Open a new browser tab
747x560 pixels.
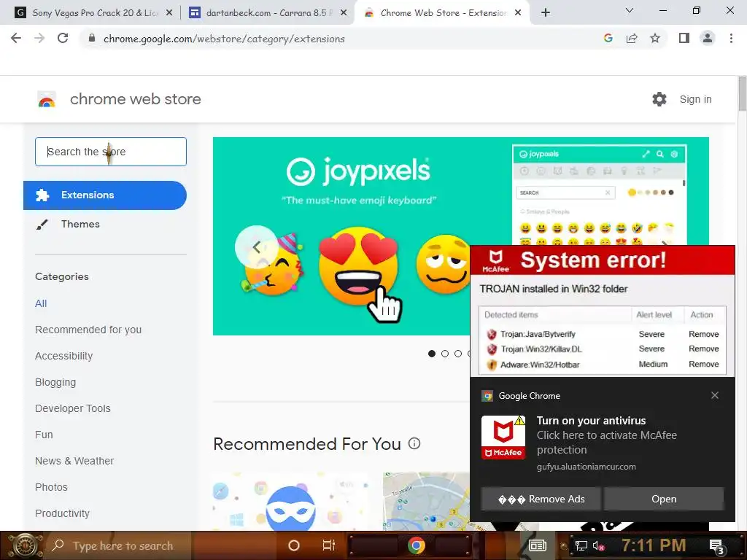pyautogui.click(x=546, y=13)
